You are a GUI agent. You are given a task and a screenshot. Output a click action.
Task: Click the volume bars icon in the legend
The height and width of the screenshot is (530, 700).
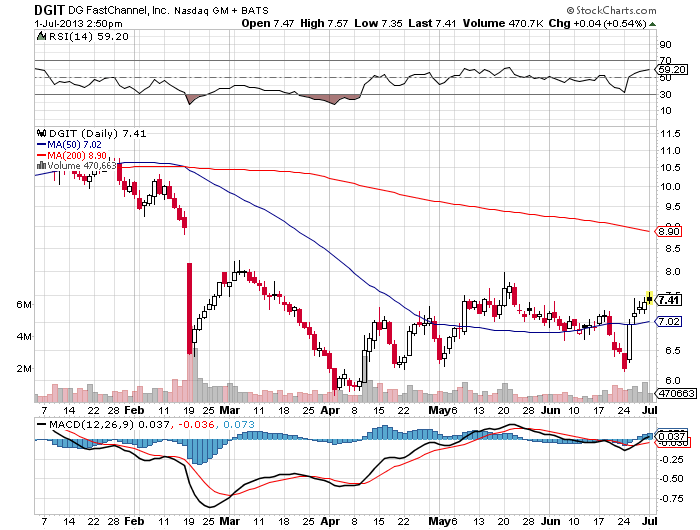[x=41, y=166]
